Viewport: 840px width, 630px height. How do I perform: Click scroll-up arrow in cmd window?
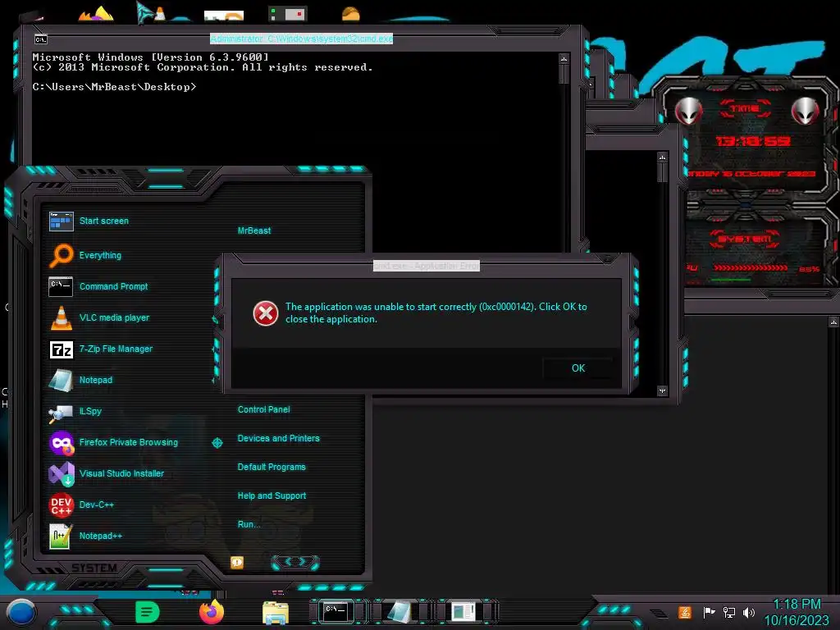click(x=564, y=58)
